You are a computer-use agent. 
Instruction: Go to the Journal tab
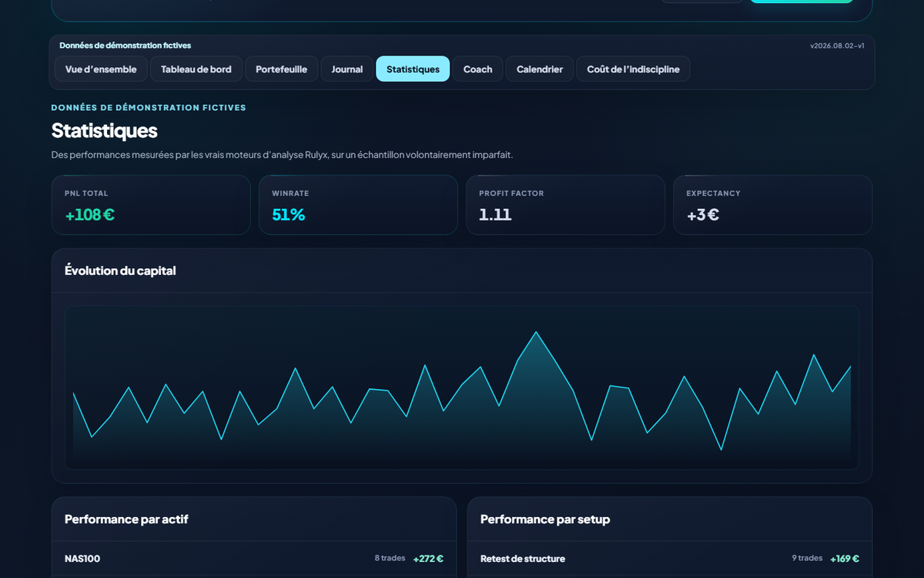tap(347, 69)
